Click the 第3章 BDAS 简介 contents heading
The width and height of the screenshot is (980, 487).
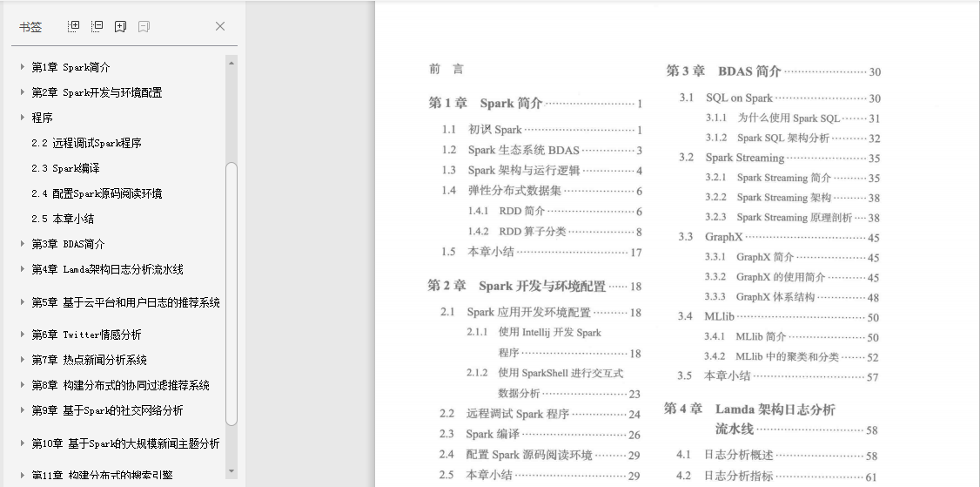tap(774, 71)
